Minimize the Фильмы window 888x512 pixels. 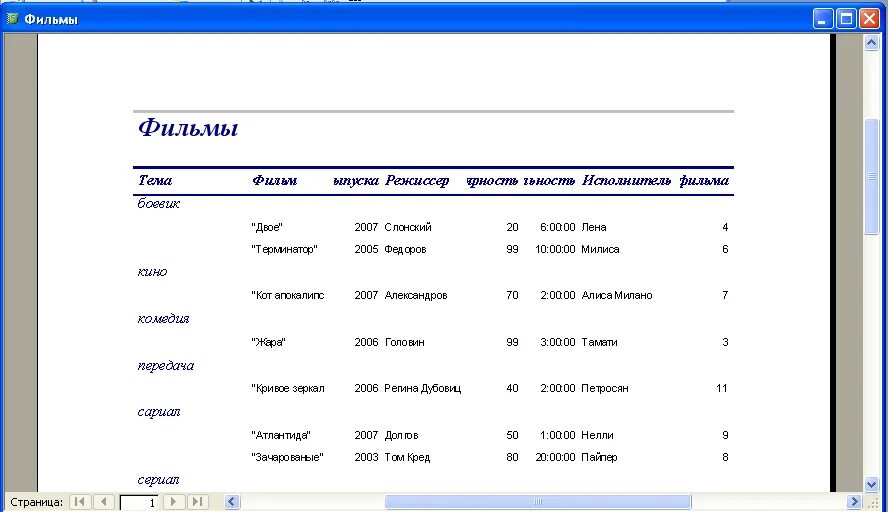[823, 19]
